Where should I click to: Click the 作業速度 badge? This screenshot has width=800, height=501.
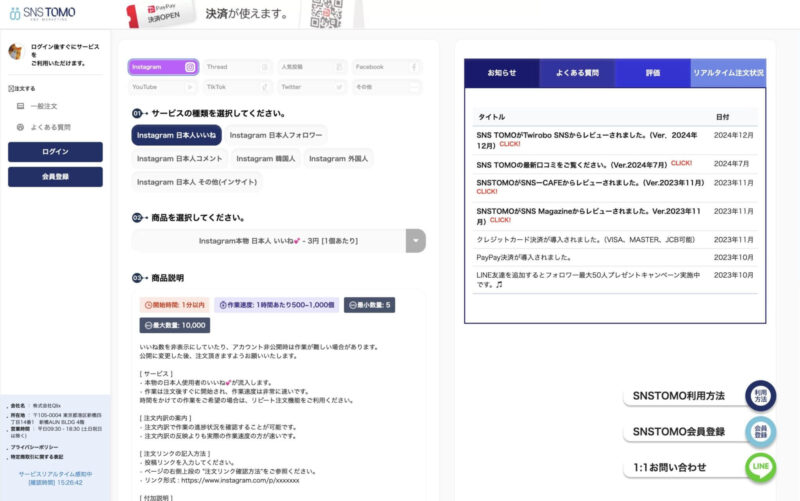coord(277,305)
